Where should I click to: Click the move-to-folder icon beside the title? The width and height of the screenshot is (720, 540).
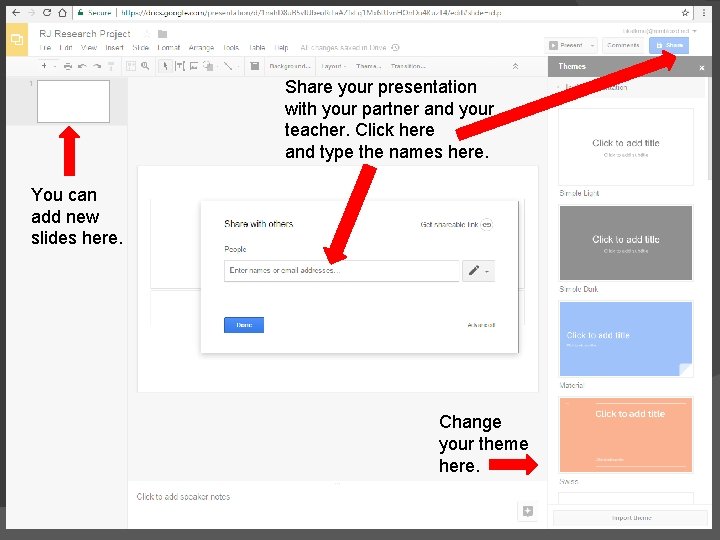click(162, 34)
